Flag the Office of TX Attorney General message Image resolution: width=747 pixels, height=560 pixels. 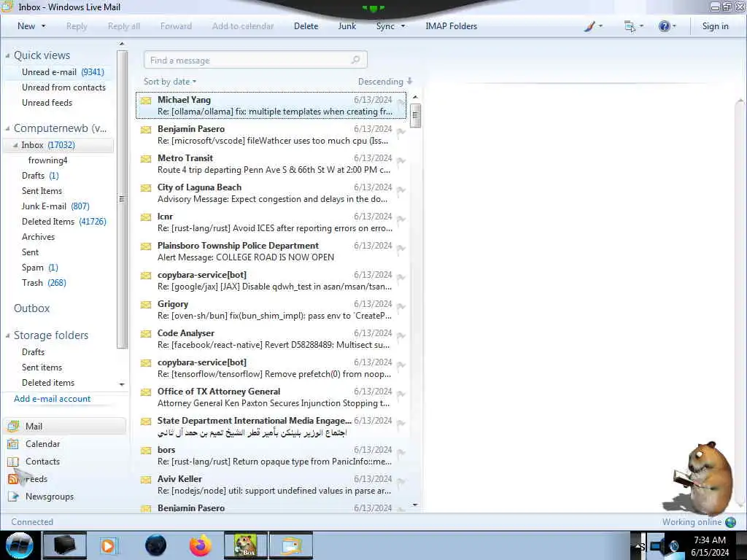[x=401, y=394]
